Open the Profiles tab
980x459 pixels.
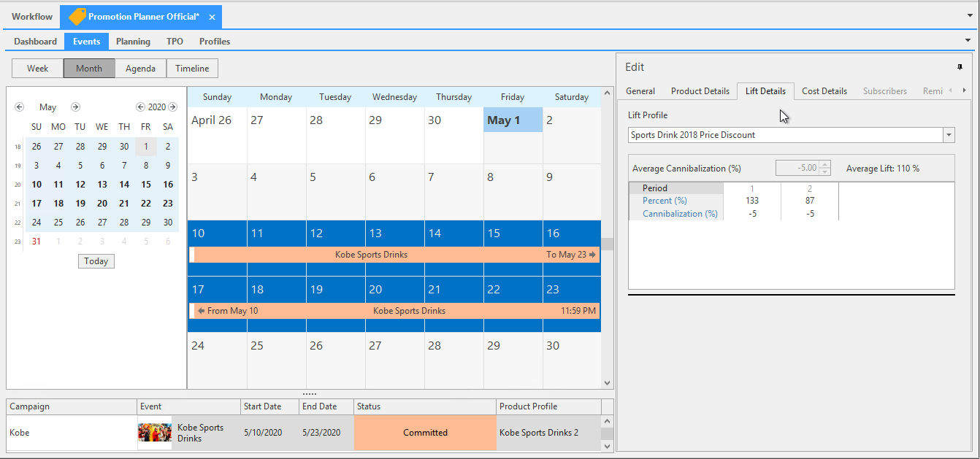pos(215,42)
